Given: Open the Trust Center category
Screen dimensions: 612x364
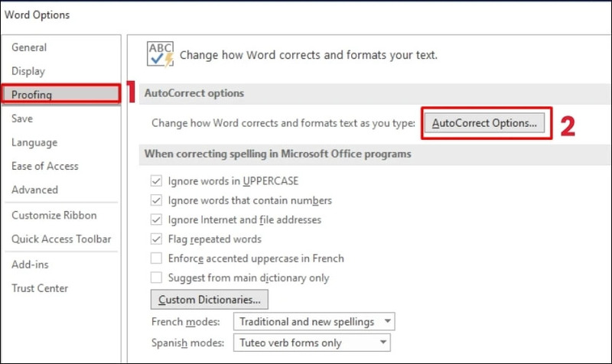Looking at the screenshot, I should (x=40, y=288).
